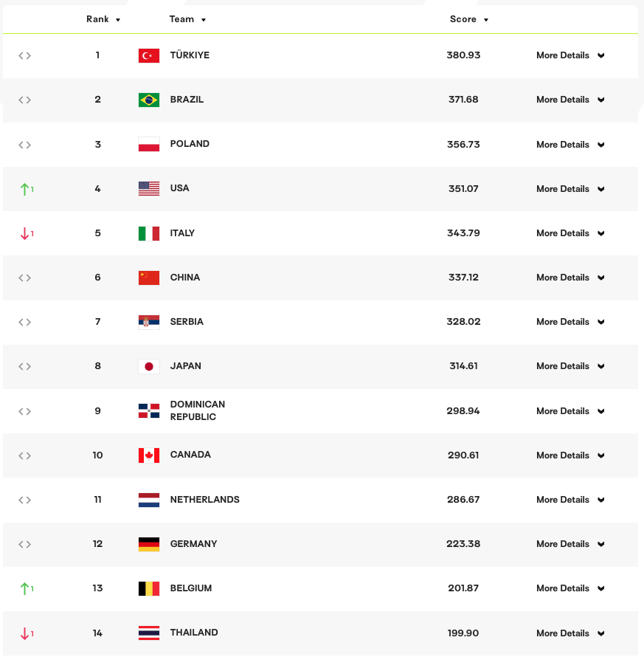Click the Germany flag icon
The image size is (644, 657).
pos(148,544)
